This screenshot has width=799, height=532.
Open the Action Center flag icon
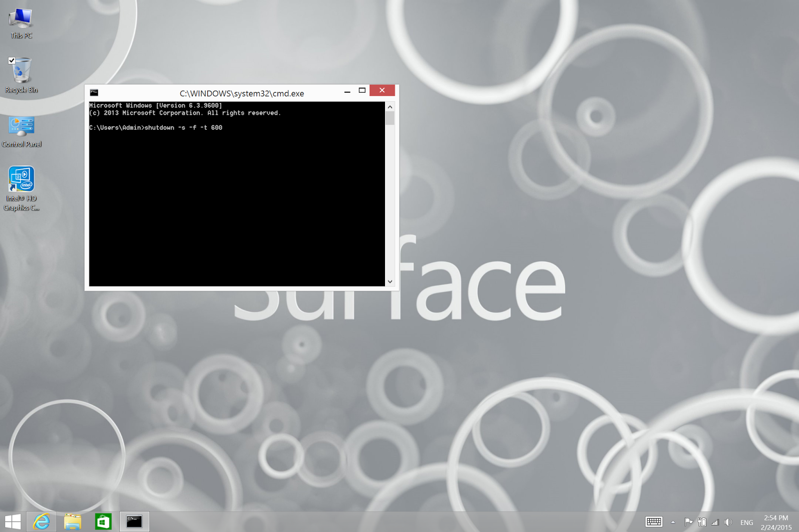click(x=689, y=523)
